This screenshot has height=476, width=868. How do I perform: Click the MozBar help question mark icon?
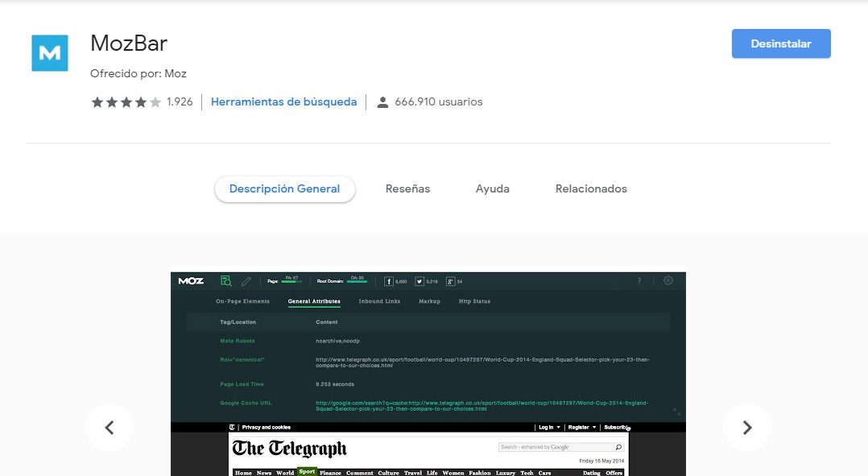639,281
